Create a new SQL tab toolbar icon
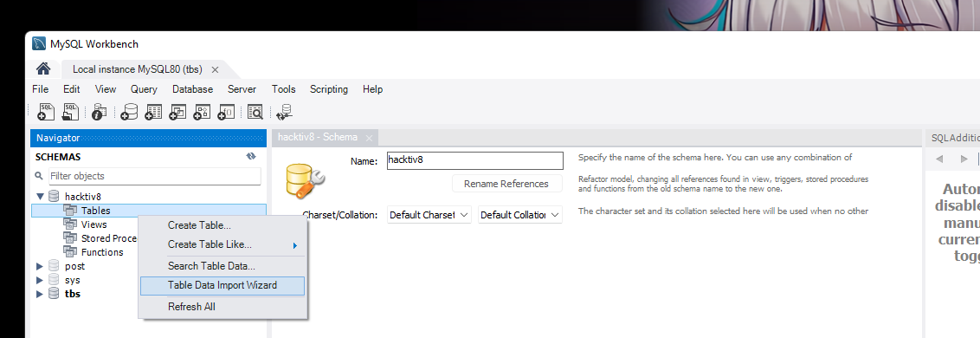Image resolution: width=980 pixels, height=338 pixels. click(x=46, y=112)
